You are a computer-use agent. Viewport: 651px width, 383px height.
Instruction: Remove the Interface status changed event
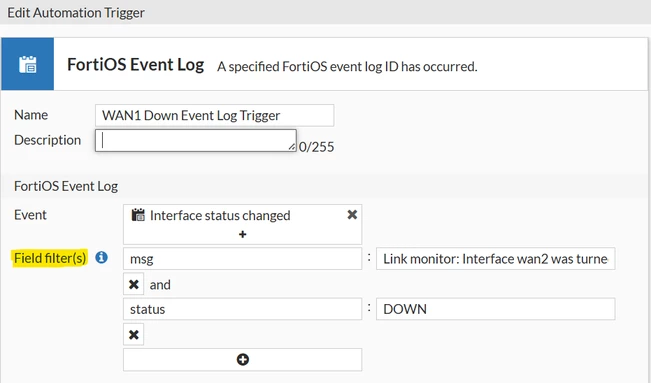(x=352, y=215)
